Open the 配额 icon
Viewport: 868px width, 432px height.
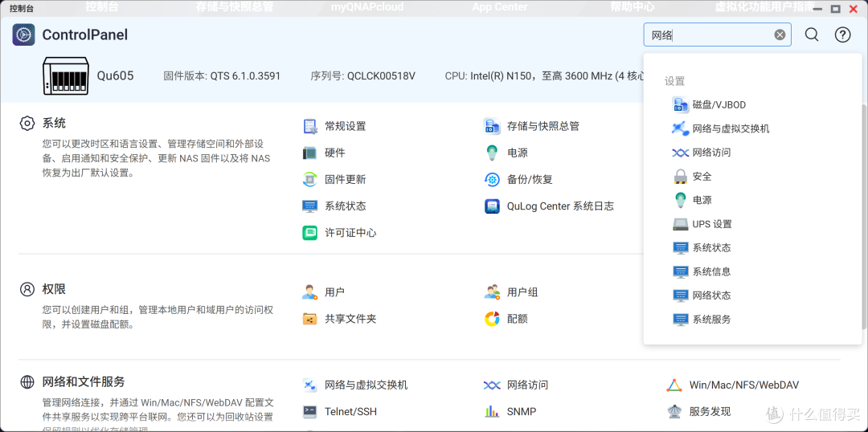point(492,319)
